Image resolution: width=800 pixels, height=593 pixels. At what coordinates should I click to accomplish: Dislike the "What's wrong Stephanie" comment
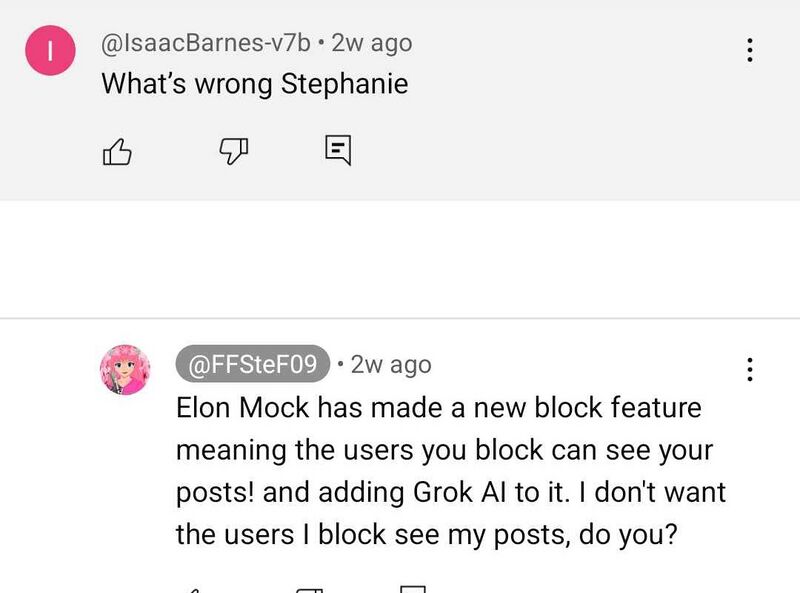click(233, 152)
